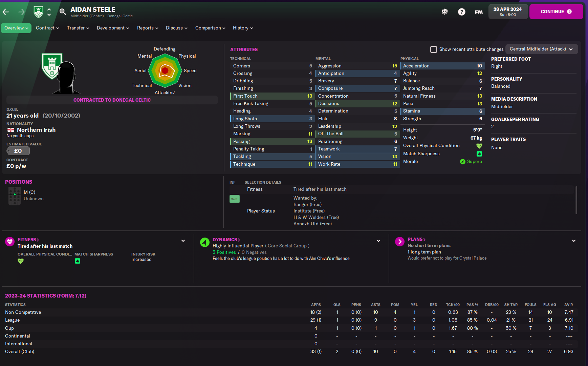Click the 28 Apr 2024 date button
The image size is (588, 366).
point(508,12)
